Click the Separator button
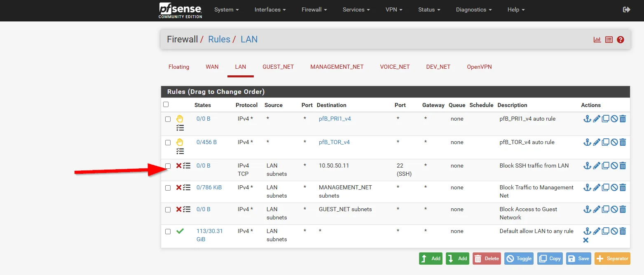 [x=612, y=259]
